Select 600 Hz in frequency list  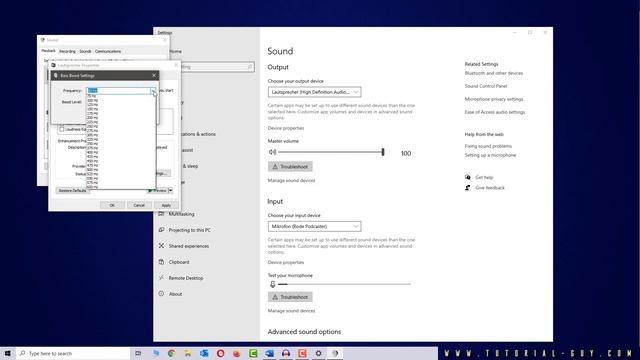point(121,187)
